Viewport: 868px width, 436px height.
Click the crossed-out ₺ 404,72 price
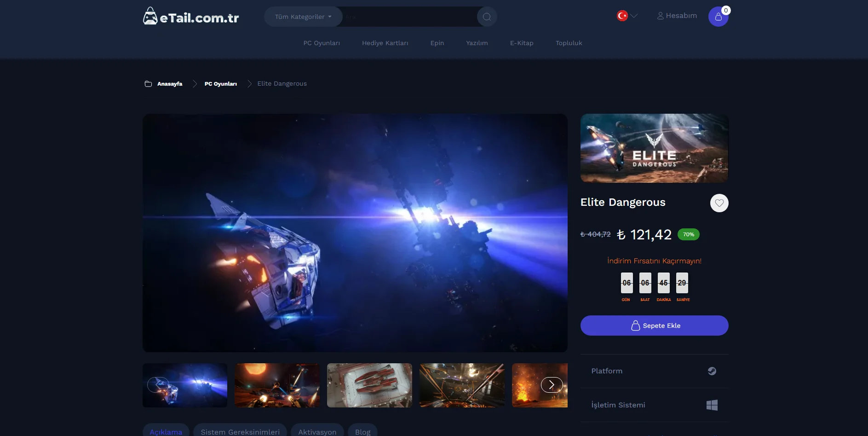[x=596, y=234]
